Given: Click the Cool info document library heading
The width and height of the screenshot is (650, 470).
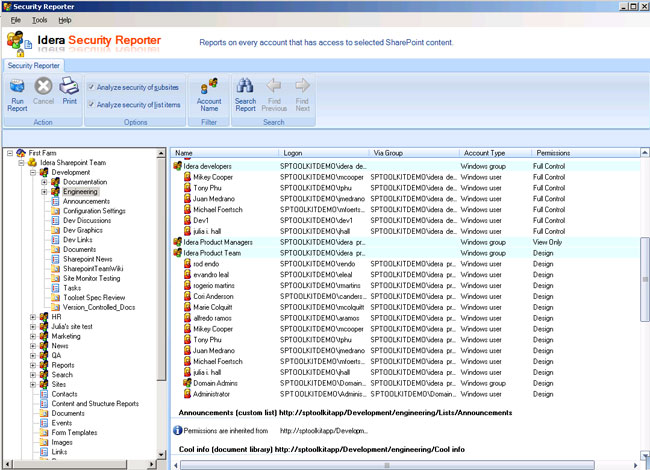Looking at the screenshot, I should [322, 449].
